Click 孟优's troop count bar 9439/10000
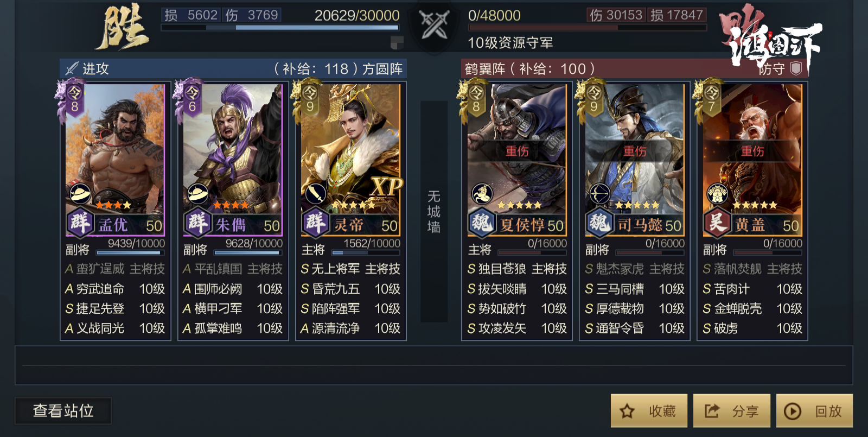The image size is (868, 437). [130, 252]
